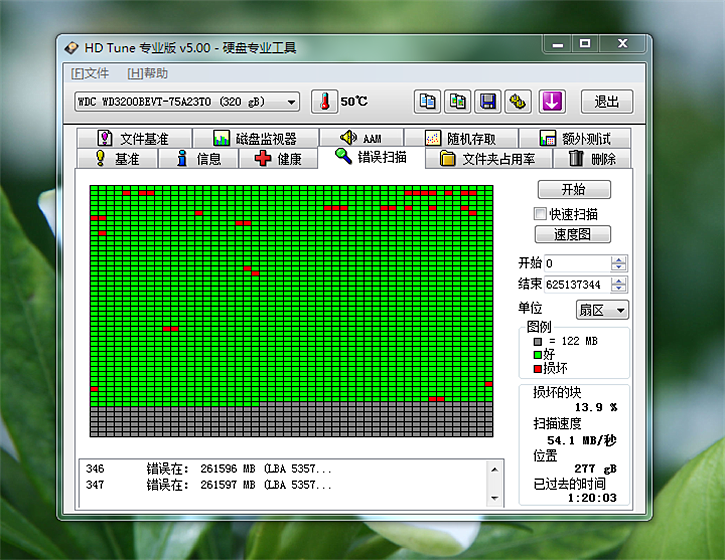
Task: Click the thermometer temperature icon
Action: pyautogui.click(x=325, y=101)
